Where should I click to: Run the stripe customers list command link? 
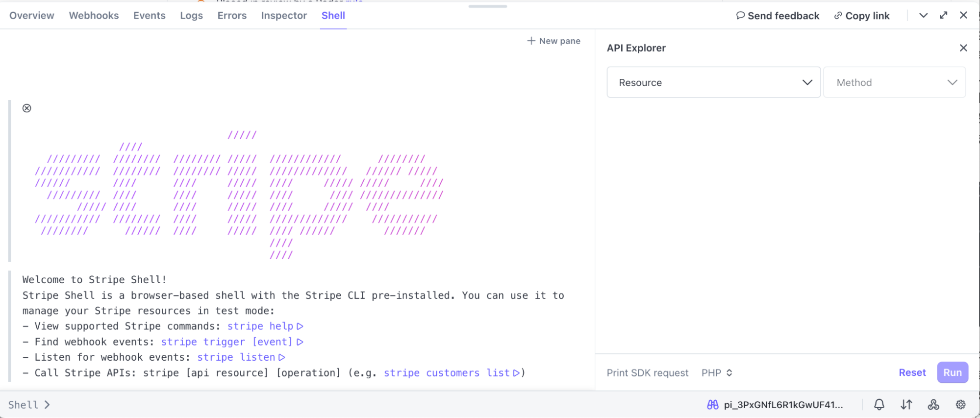(451, 373)
